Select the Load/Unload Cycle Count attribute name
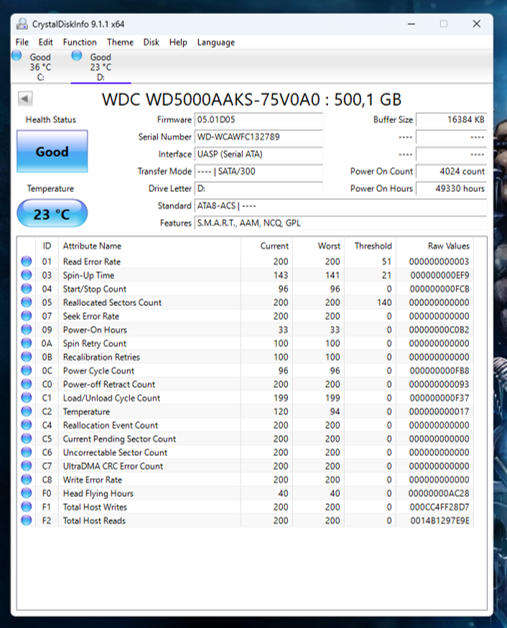The height and width of the screenshot is (628, 507). [x=111, y=398]
